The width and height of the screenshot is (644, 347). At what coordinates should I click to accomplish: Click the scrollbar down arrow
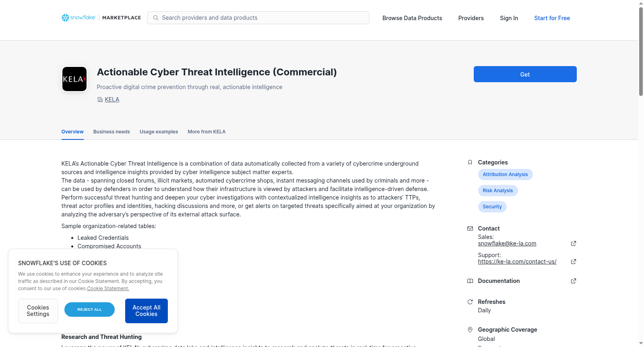pyautogui.click(x=641, y=344)
